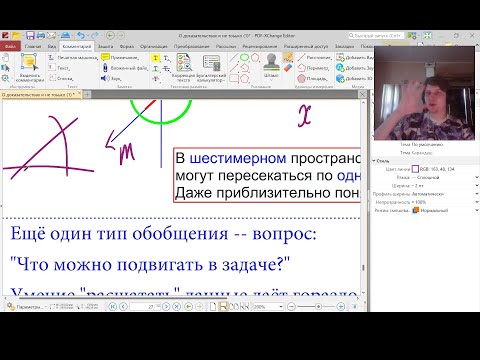Select the Sticky Note tool
This screenshot has width=480, height=360.
(120, 58)
